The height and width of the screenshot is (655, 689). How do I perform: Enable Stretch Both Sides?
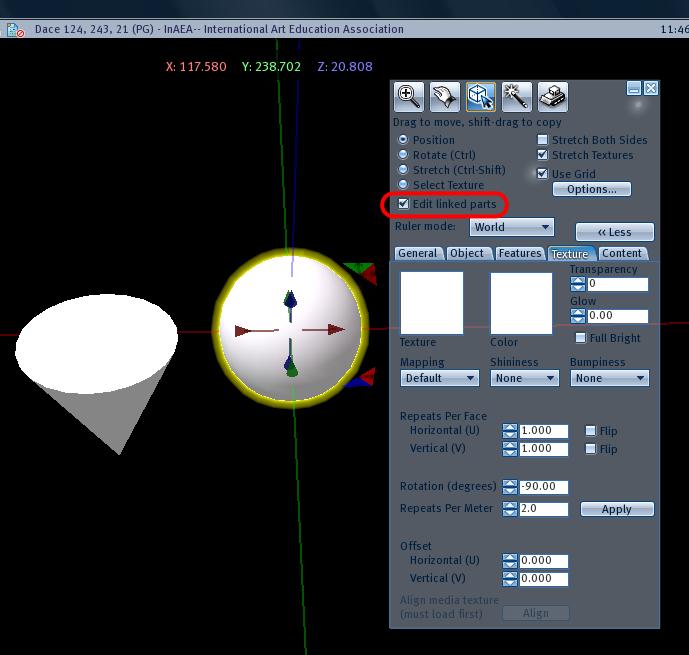tap(543, 140)
